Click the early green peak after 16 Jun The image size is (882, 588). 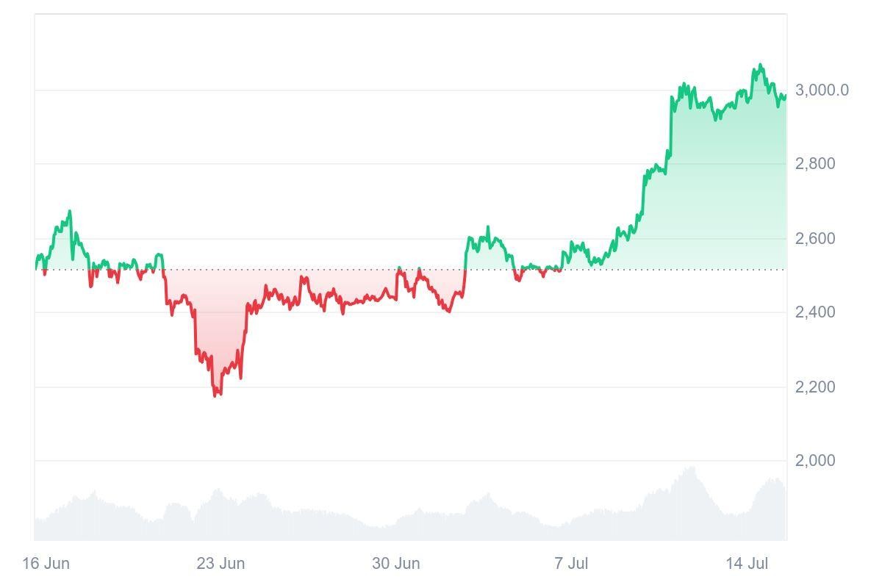tap(70, 212)
